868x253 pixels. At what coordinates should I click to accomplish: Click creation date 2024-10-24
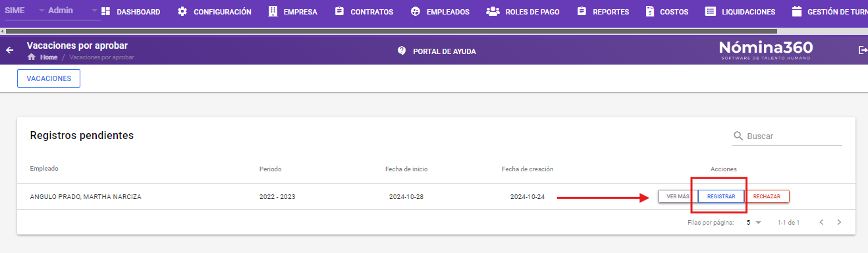pyautogui.click(x=528, y=197)
